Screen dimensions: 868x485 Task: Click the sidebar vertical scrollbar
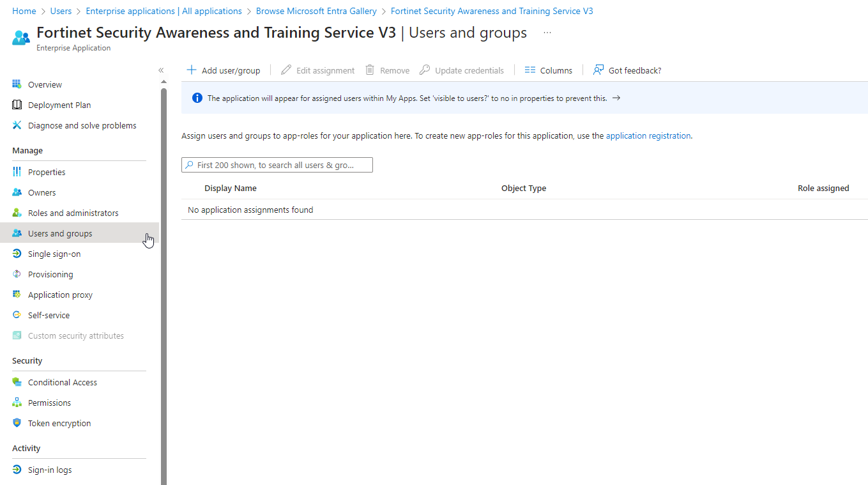click(x=164, y=286)
